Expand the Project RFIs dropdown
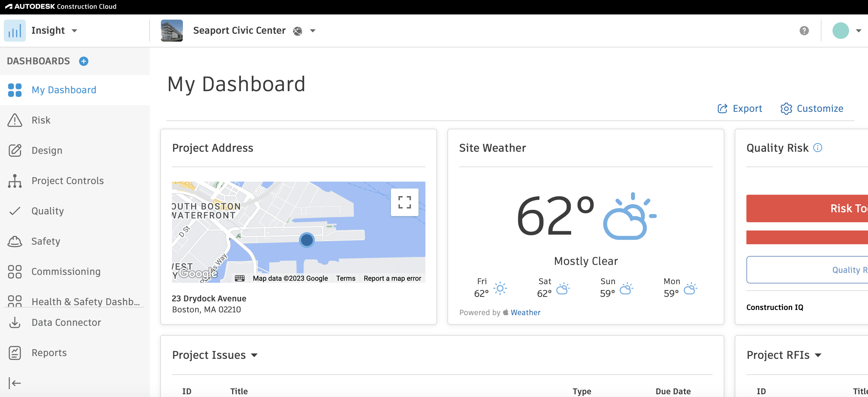868x397 pixels. pos(818,355)
